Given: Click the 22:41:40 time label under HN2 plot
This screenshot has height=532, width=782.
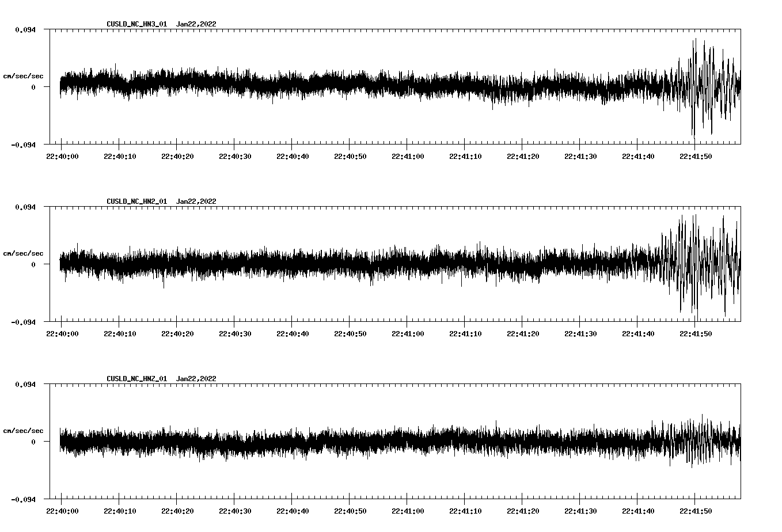Looking at the screenshot, I should [638, 334].
